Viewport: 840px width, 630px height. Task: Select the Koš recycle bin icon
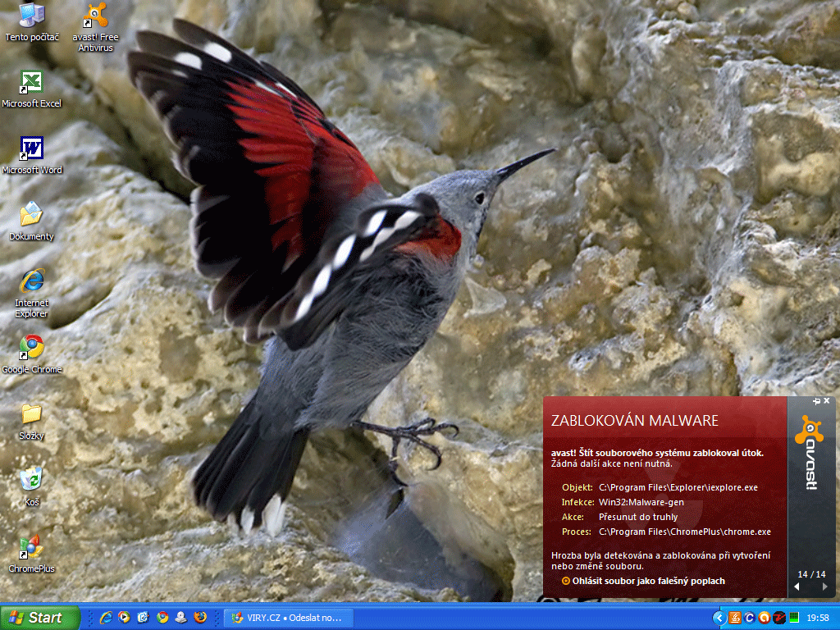coord(31,480)
